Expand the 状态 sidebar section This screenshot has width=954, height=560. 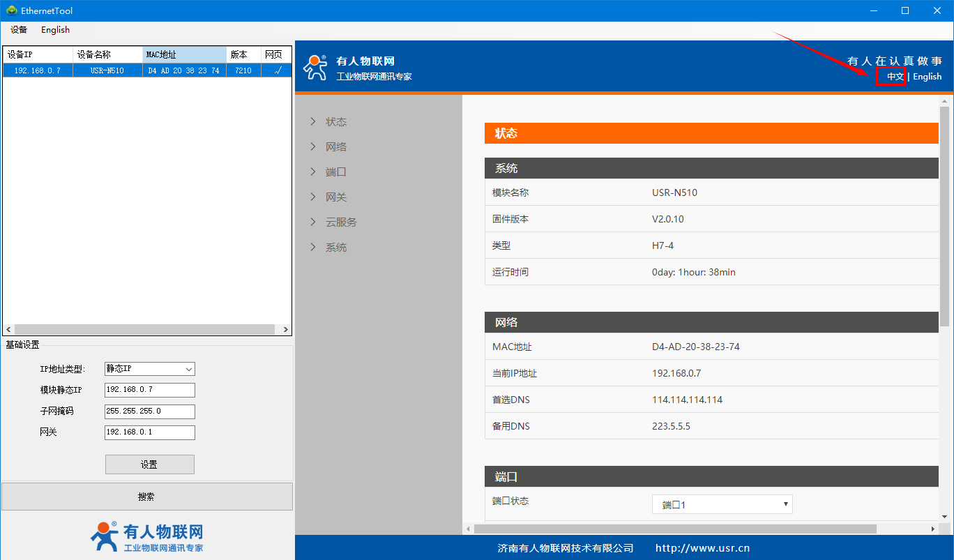click(x=335, y=122)
